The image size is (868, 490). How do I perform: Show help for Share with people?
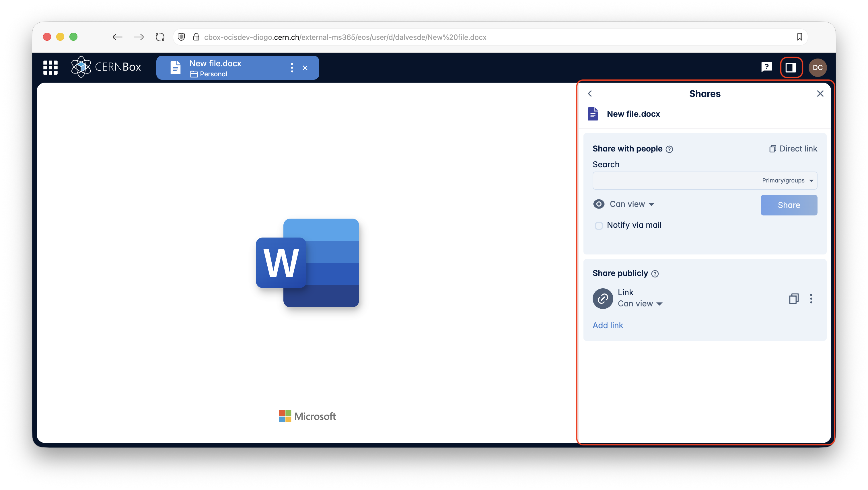[x=670, y=149]
